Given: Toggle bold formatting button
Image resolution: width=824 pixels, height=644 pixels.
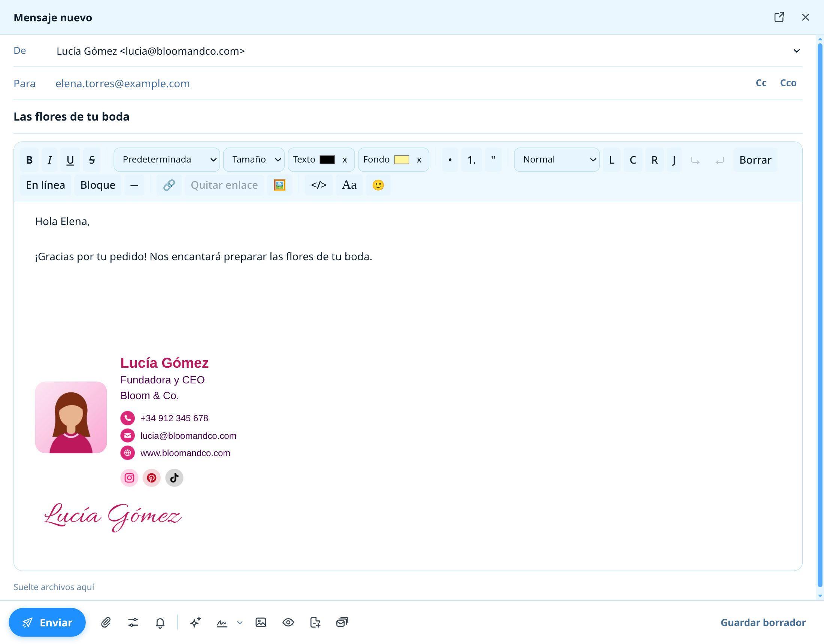Looking at the screenshot, I should point(30,160).
